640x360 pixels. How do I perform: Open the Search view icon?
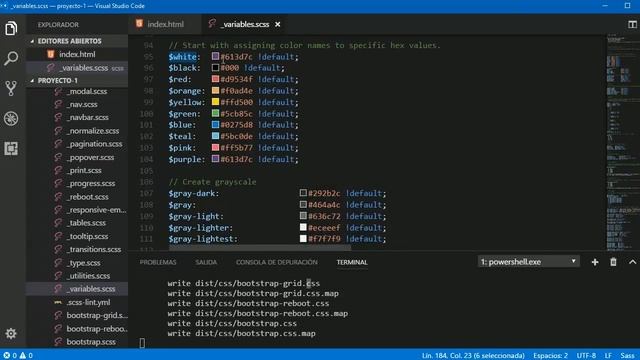(11, 58)
